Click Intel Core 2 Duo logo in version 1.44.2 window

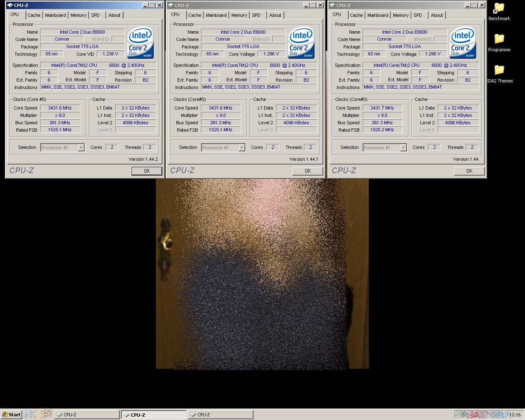tap(140, 43)
